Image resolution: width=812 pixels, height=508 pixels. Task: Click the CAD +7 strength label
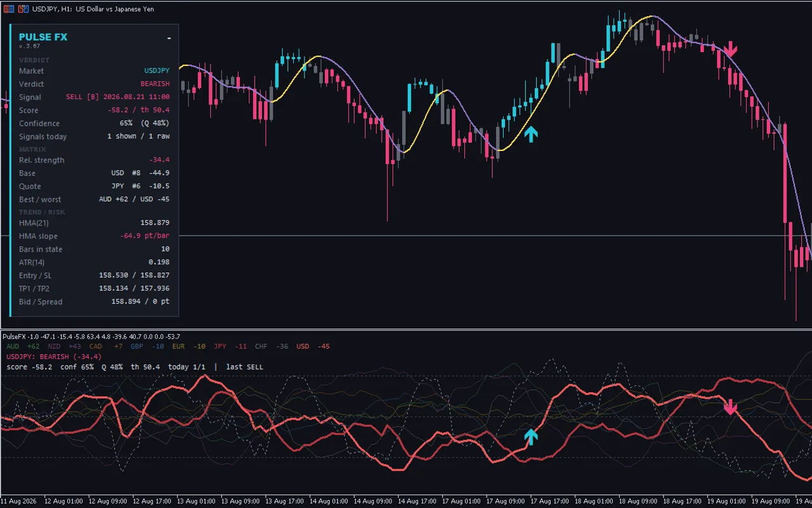click(106, 347)
